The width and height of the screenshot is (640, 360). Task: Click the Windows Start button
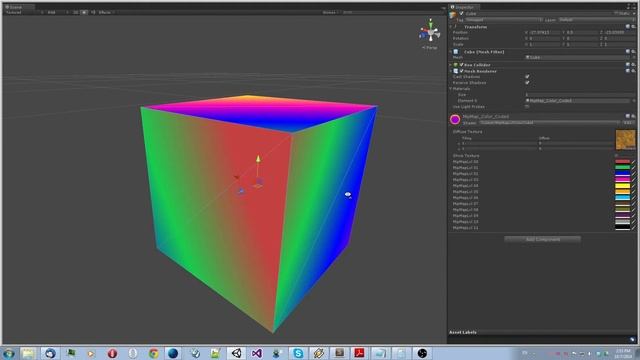pyautogui.click(x=8, y=353)
